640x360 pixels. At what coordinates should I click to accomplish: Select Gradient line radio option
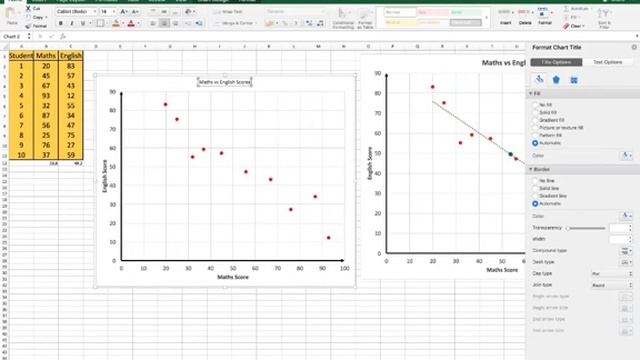point(535,196)
